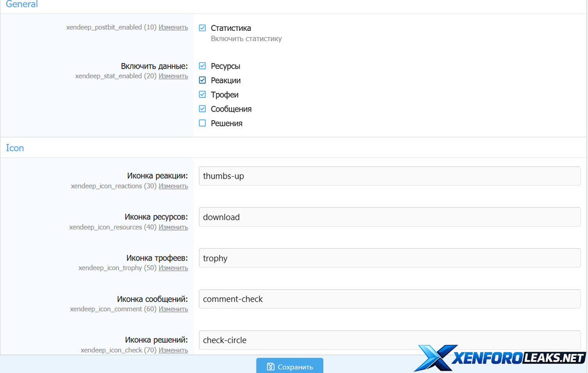Image resolution: width=588 pixels, height=373 pixels.
Task: Focus the Иконка реакции field with thumbs-up
Action: point(389,176)
